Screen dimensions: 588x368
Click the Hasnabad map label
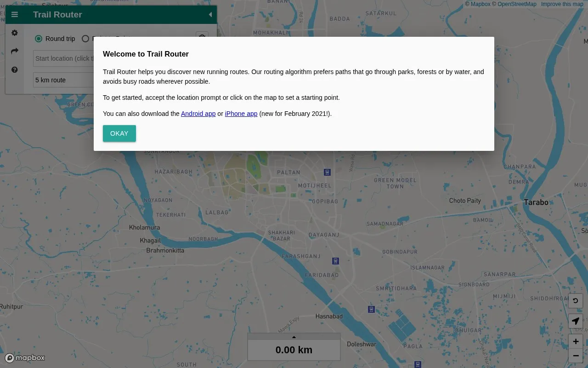tap(329, 316)
